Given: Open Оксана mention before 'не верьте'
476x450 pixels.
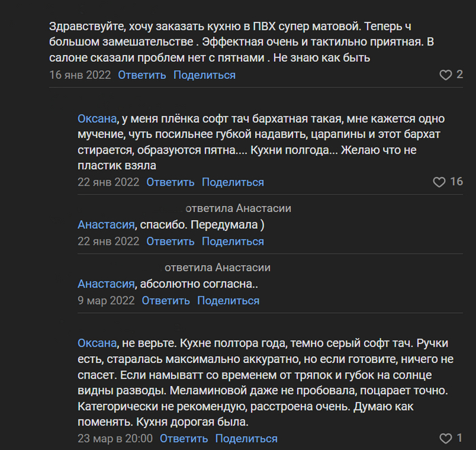Looking at the screenshot, I should pyautogui.click(x=97, y=343).
